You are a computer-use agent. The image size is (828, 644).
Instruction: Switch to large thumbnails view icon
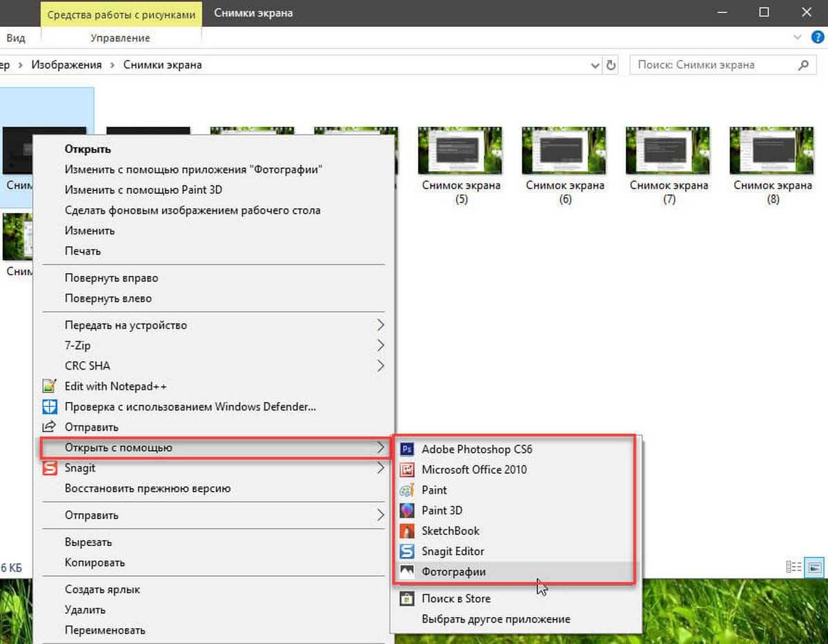pos(814,567)
